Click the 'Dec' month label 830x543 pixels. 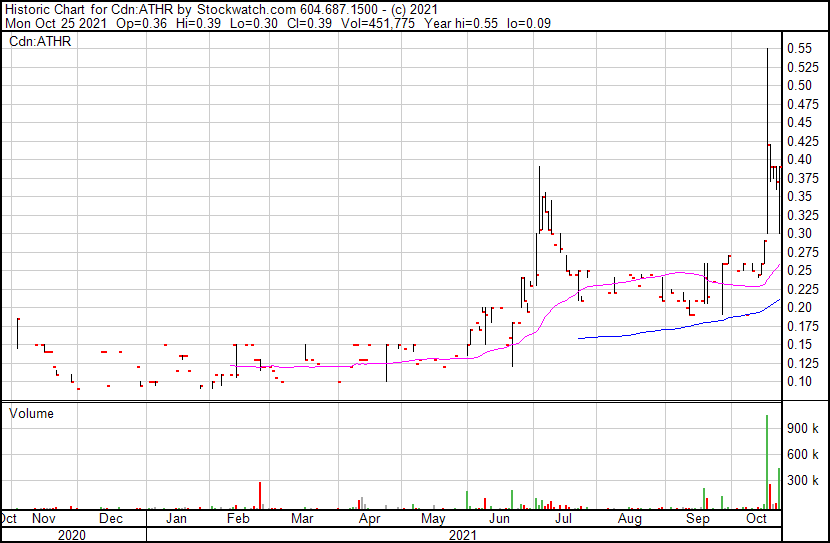(x=111, y=518)
